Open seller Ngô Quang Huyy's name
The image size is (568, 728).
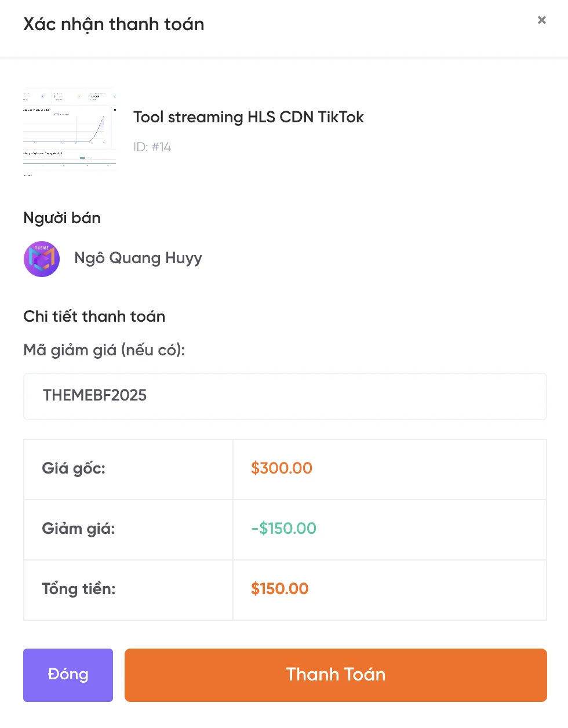(138, 258)
